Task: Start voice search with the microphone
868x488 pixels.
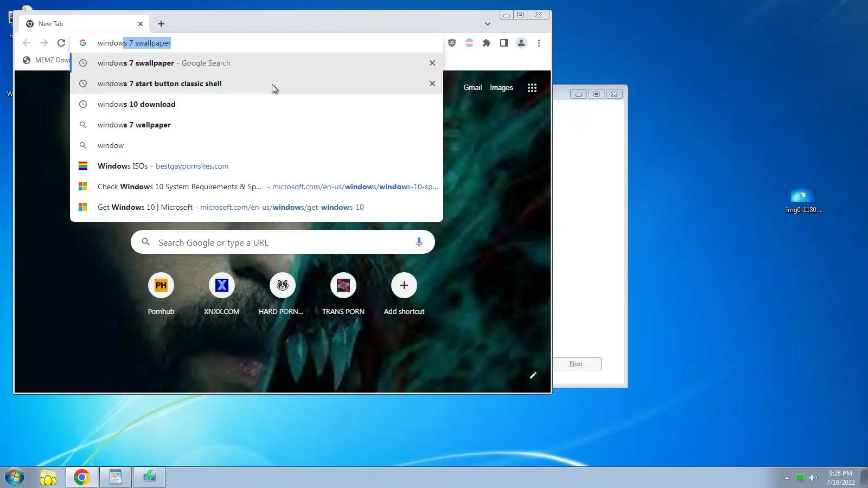Action: (419, 242)
